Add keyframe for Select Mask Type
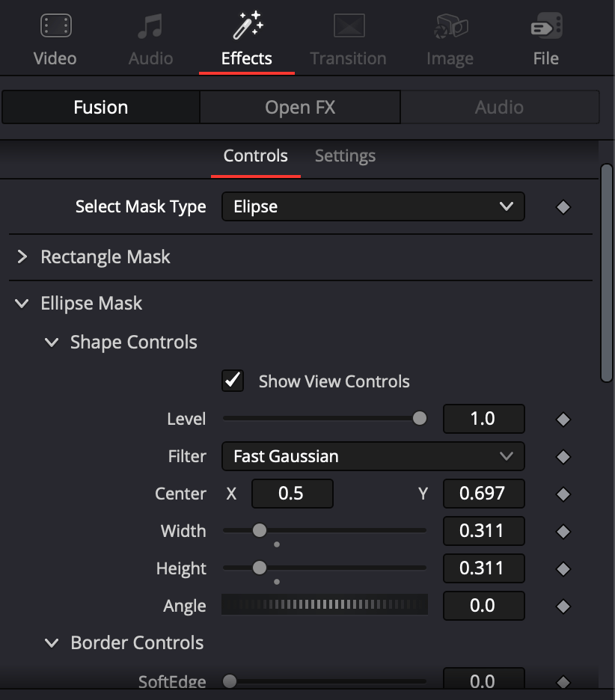615x700 pixels. (x=563, y=207)
